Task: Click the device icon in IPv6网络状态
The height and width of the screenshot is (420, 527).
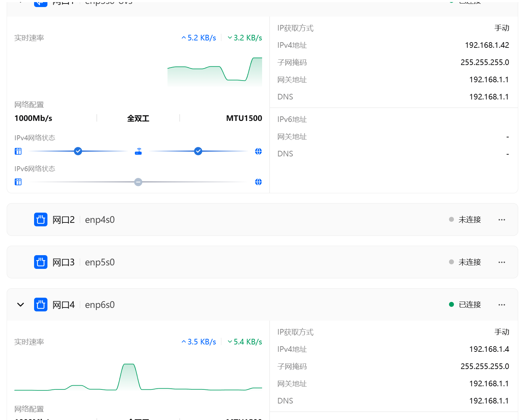Action: click(18, 182)
